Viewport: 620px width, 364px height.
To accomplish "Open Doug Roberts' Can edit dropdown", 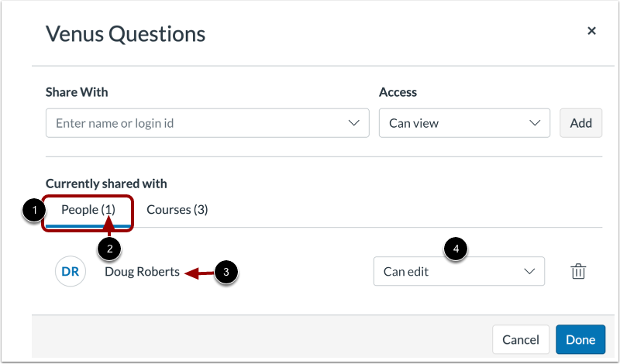I will [459, 272].
